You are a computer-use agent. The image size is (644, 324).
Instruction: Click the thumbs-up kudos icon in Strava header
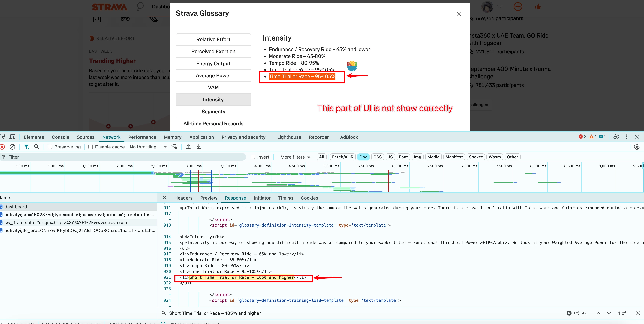click(x=538, y=7)
